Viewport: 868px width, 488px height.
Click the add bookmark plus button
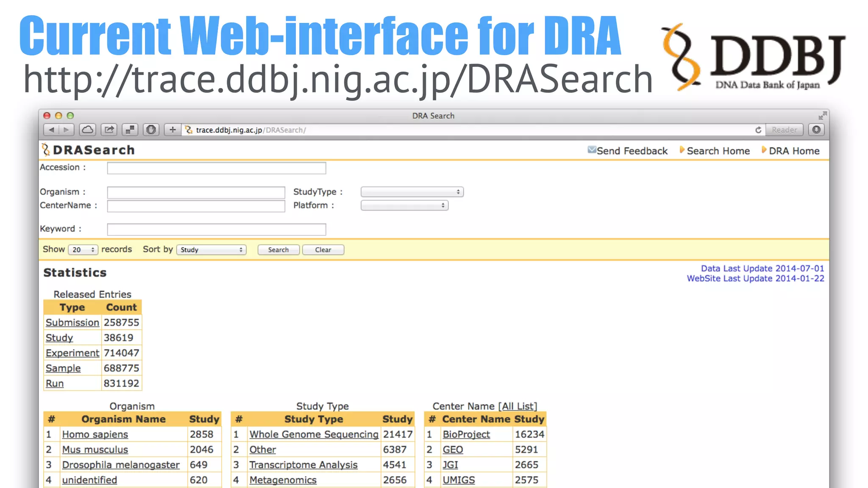pyautogui.click(x=172, y=130)
